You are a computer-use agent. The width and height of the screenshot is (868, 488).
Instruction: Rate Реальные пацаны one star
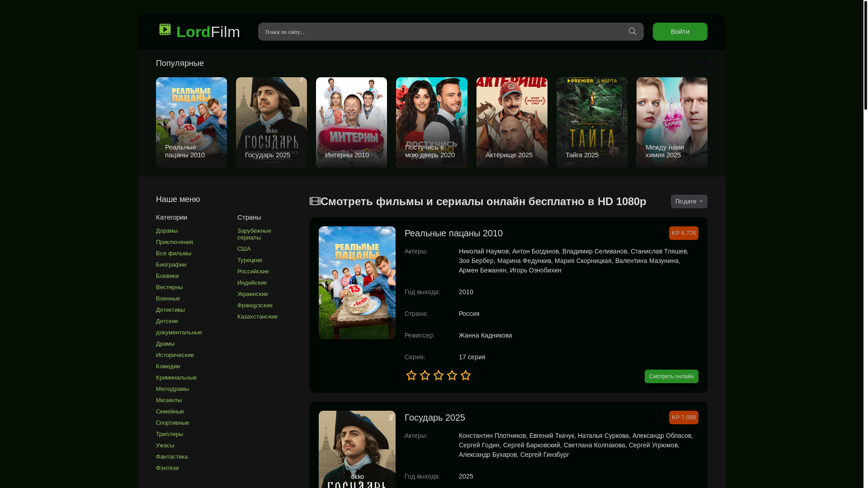pyautogui.click(x=411, y=375)
